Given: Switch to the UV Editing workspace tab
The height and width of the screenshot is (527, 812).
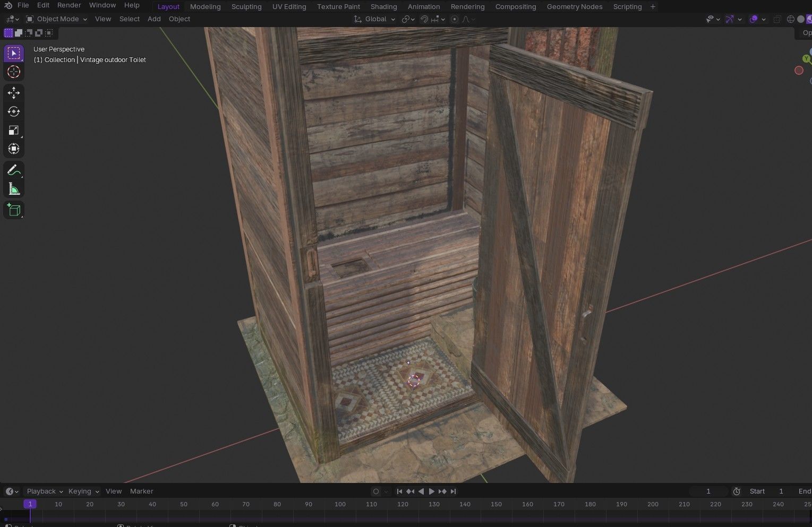Looking at the screenshot, I should point(289,6).
